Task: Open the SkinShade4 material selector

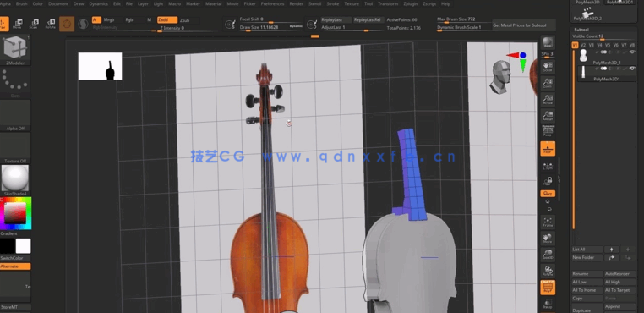Action: pyautogui.click(x=15, y=180)
